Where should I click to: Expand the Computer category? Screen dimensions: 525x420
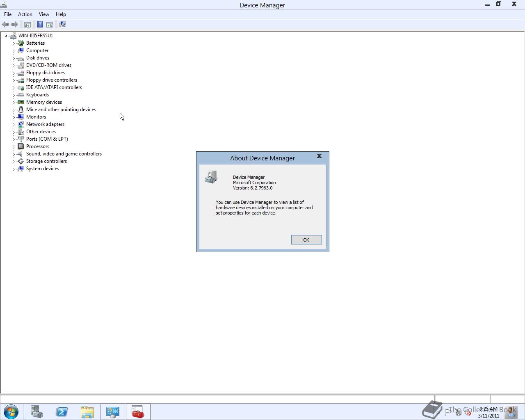[14, 50]
